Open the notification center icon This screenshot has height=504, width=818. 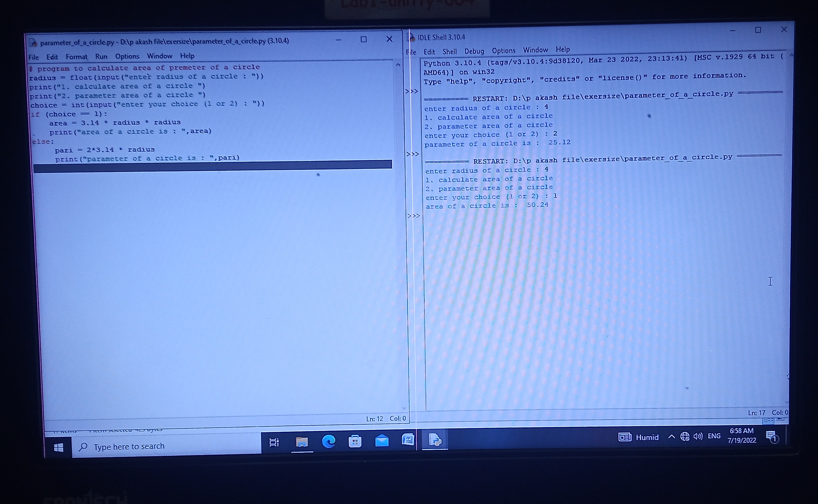772,437
